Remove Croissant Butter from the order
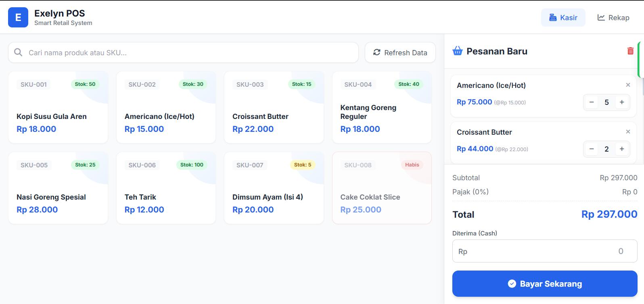 (x=628, y=131)
